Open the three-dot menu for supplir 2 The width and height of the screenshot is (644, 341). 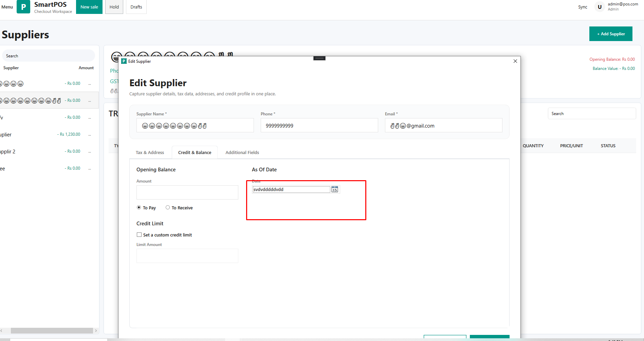point(90,152)
